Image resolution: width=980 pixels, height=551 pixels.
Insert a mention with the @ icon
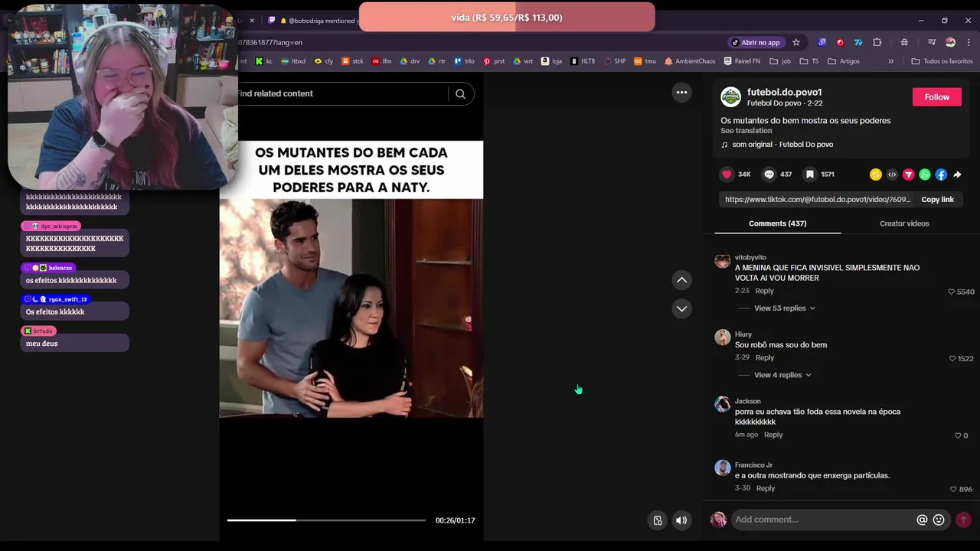[922, 520]
